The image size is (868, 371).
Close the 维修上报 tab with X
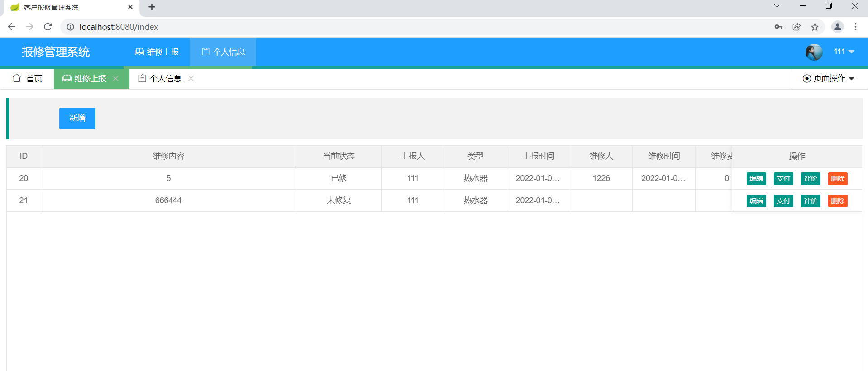coord(116,78)
